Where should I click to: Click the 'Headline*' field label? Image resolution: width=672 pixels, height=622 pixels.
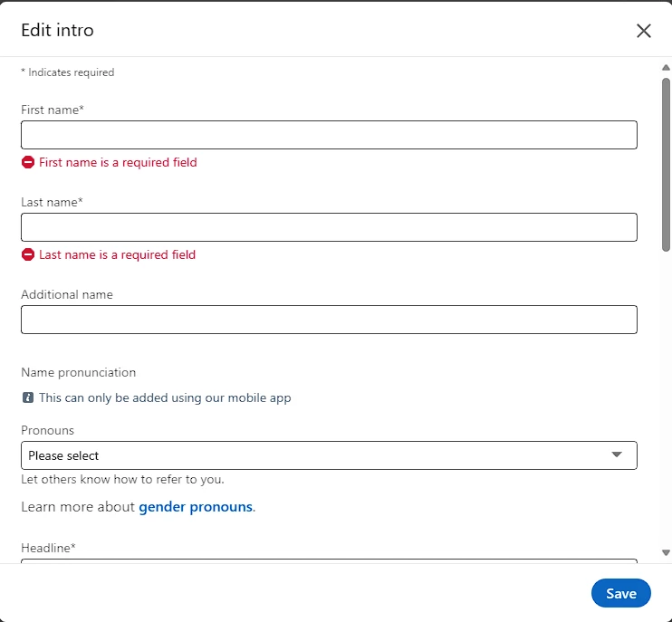48,548
